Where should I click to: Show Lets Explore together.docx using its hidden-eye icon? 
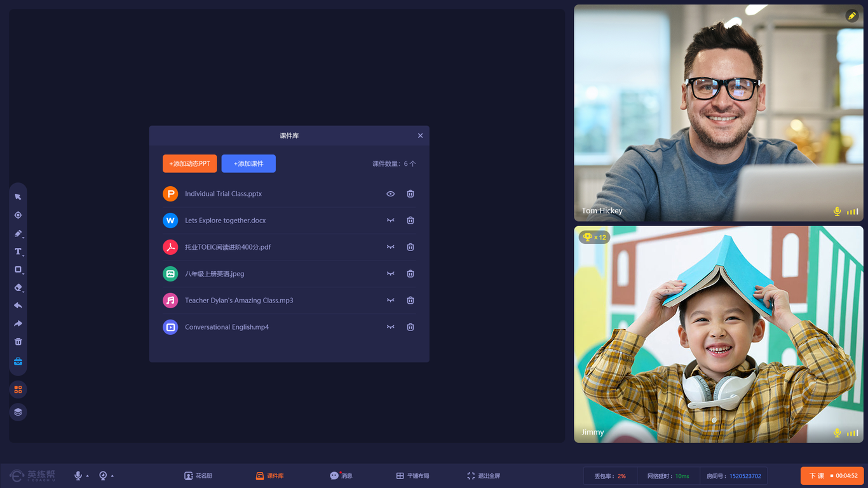click(391, 220)
